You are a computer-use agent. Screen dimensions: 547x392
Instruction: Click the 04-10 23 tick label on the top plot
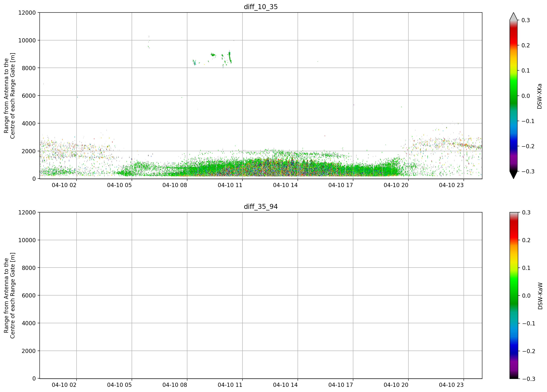coord(451,185)
